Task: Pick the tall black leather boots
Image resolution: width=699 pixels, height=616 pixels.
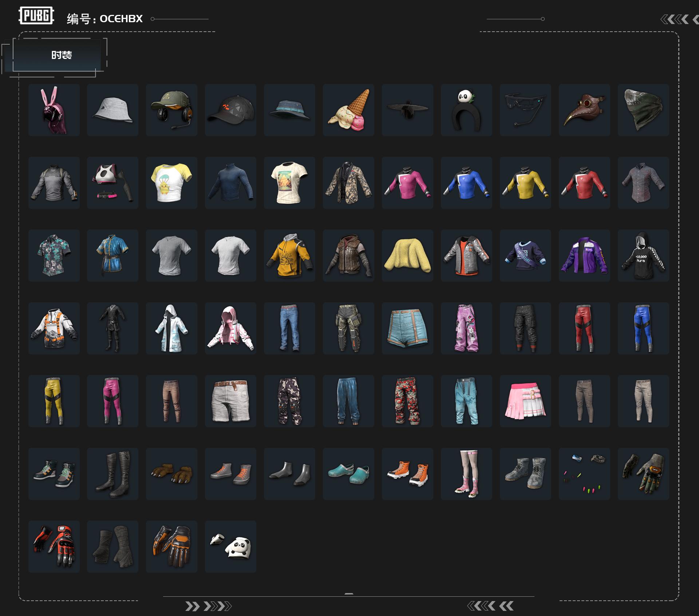Action: 113,474
